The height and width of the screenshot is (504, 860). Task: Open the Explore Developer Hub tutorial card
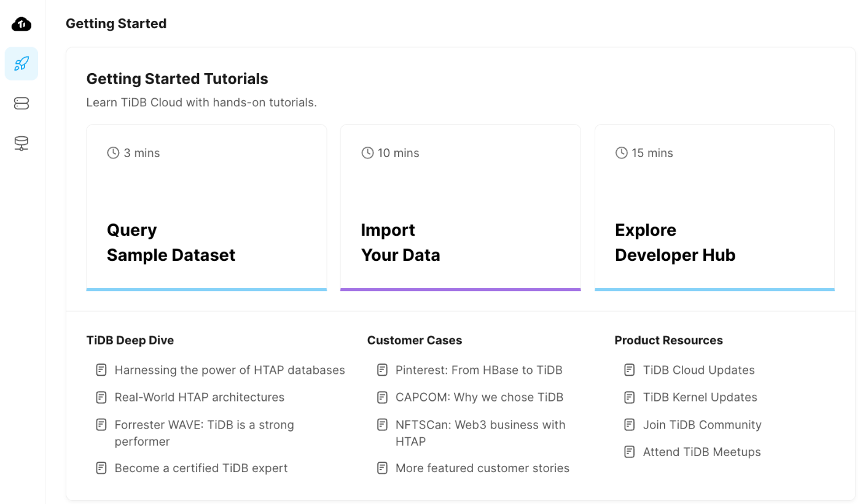pos(714,207)
